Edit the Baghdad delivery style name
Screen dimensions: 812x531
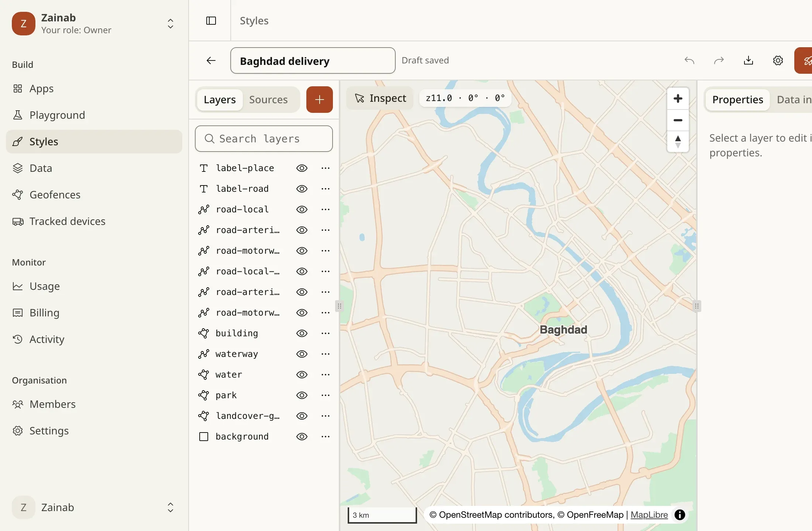click(x=313, y=60)
